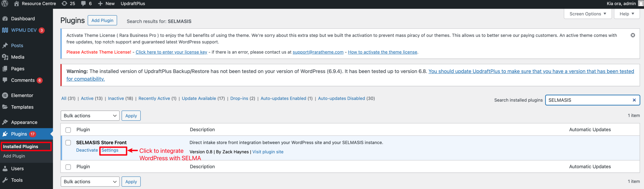Open Add Plugin submenu item in sidebar
The image size is (644, 189).
click(14, 156)
